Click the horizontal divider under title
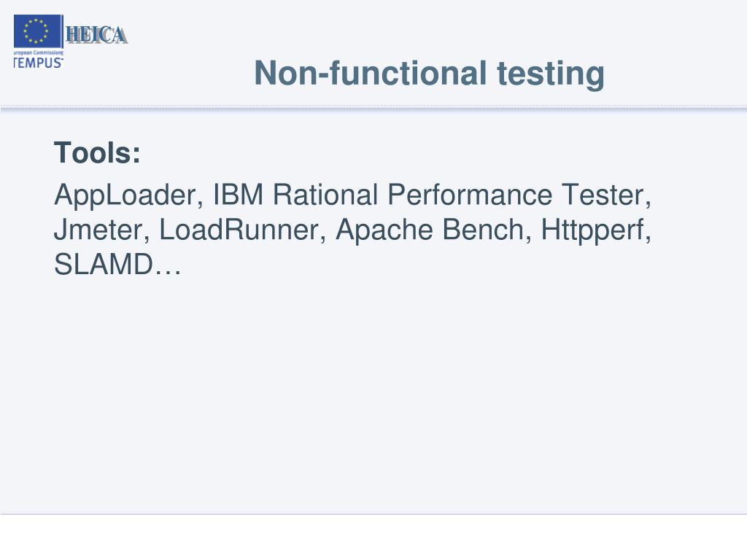The width and height of the screenshot is (747, 560). click(x=373, y=109)
